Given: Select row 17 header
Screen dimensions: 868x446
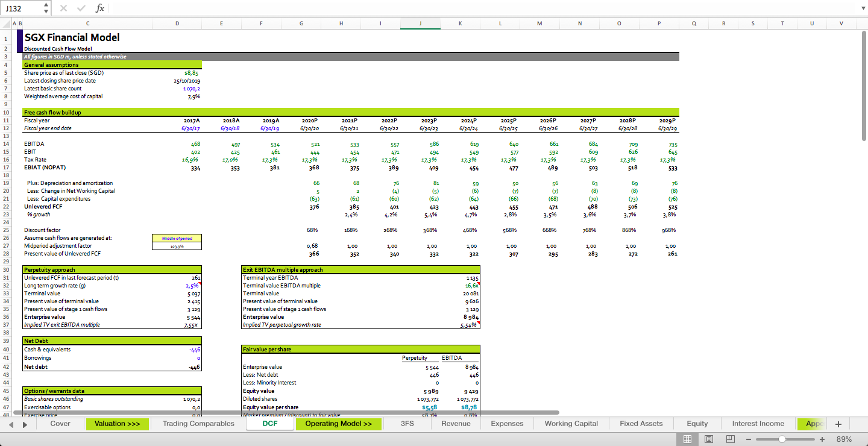Looking at the screenshot, I should [6, 168].
